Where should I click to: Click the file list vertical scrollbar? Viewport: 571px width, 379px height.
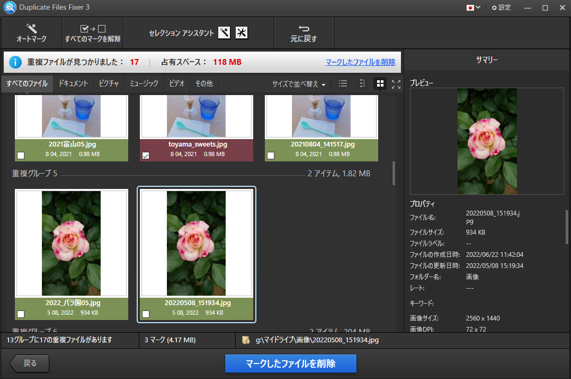394,173
